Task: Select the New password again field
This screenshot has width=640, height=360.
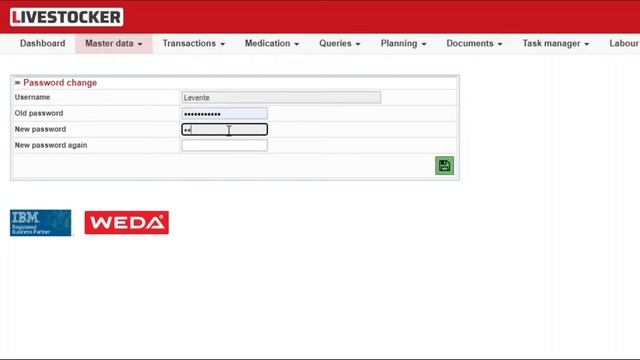Action: click(x=224, y=145)
